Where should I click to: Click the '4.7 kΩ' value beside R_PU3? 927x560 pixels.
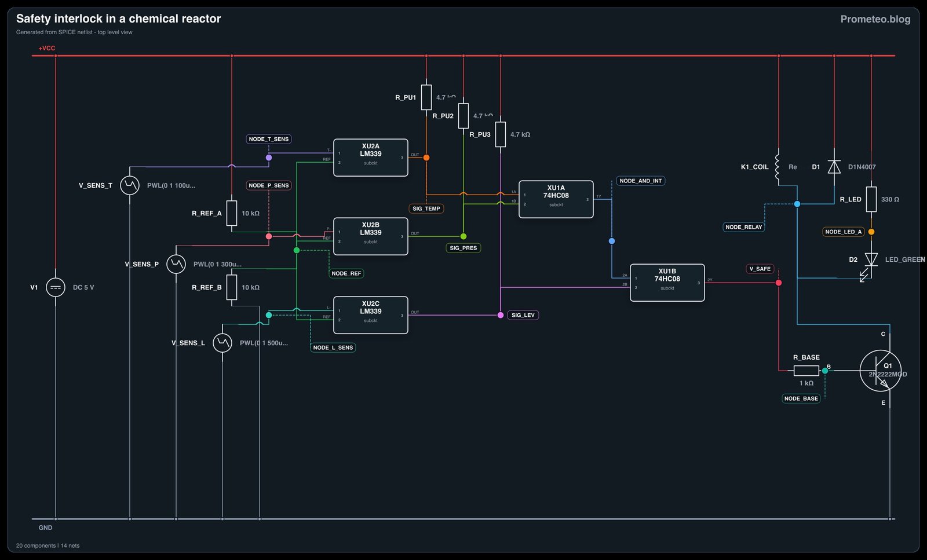click(520, 134)
